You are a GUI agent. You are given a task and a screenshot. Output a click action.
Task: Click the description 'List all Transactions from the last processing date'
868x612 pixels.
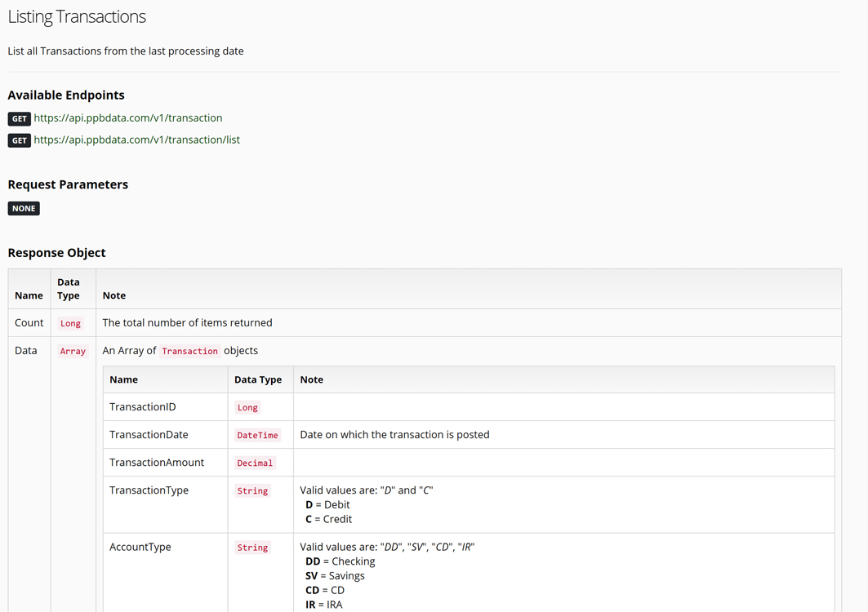coord(126,51)
